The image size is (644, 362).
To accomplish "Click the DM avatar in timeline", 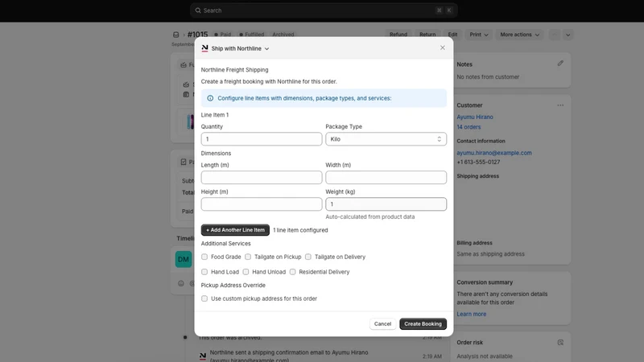I will tap(184, 259).
